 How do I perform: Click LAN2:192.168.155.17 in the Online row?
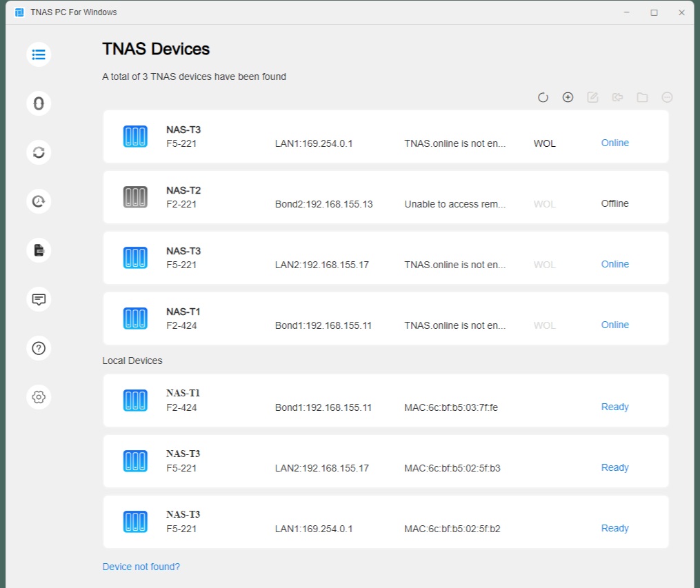point(322,265)
